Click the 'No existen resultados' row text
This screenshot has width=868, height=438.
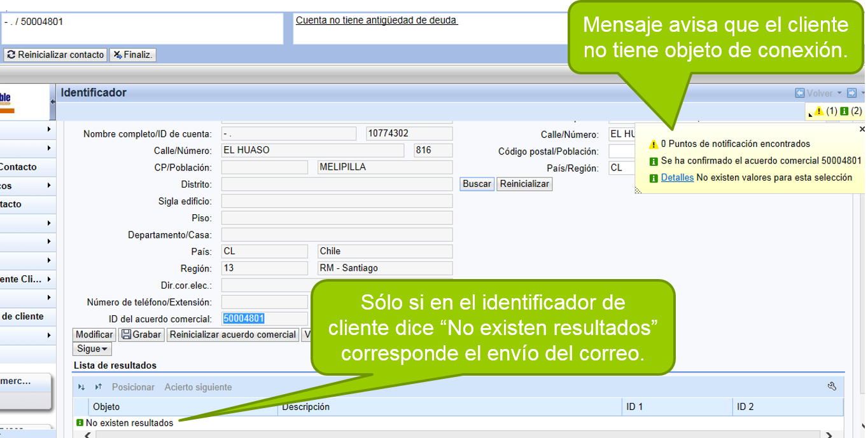coord(129,423)
